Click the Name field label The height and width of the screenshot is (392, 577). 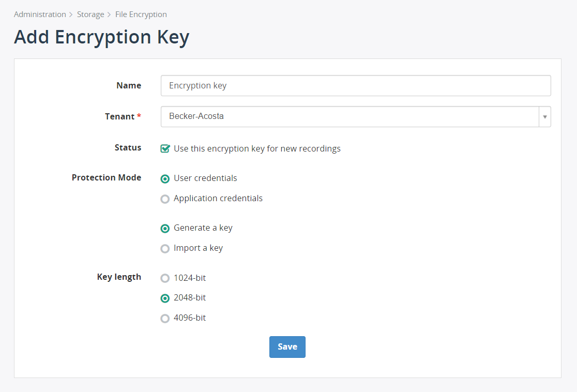point(129,85)
